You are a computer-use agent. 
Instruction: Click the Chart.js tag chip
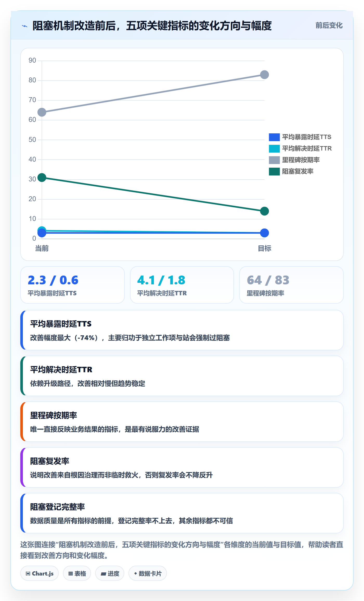point(40,573)
